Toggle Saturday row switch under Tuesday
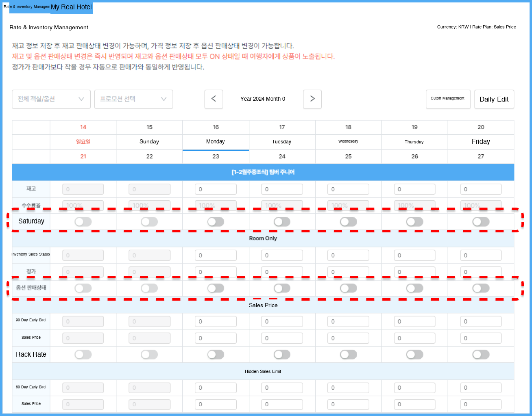Viewport: 532px width, 416px height. pyautogui.click(x=282, y=222)
